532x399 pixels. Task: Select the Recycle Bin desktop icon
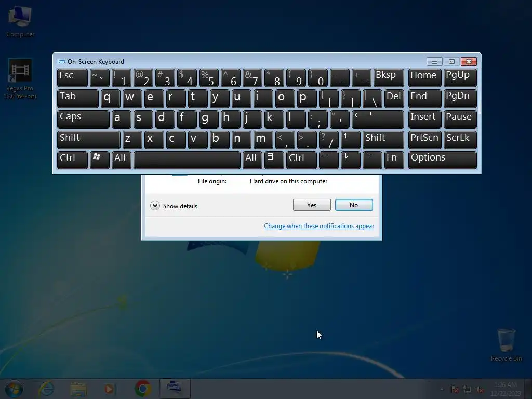pyautogui.click(x=506, y=345)
